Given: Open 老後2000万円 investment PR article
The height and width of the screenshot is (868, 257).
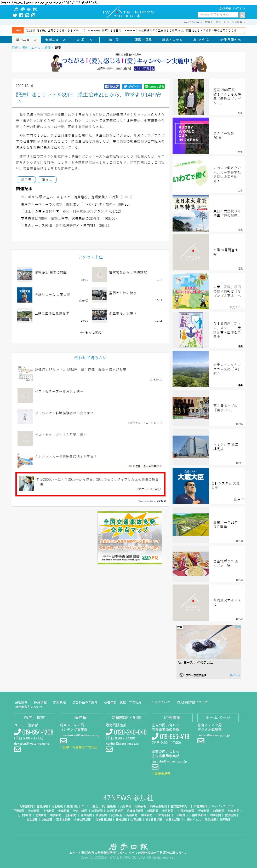Looking at the screenshot, I should (x=90, y=484).
